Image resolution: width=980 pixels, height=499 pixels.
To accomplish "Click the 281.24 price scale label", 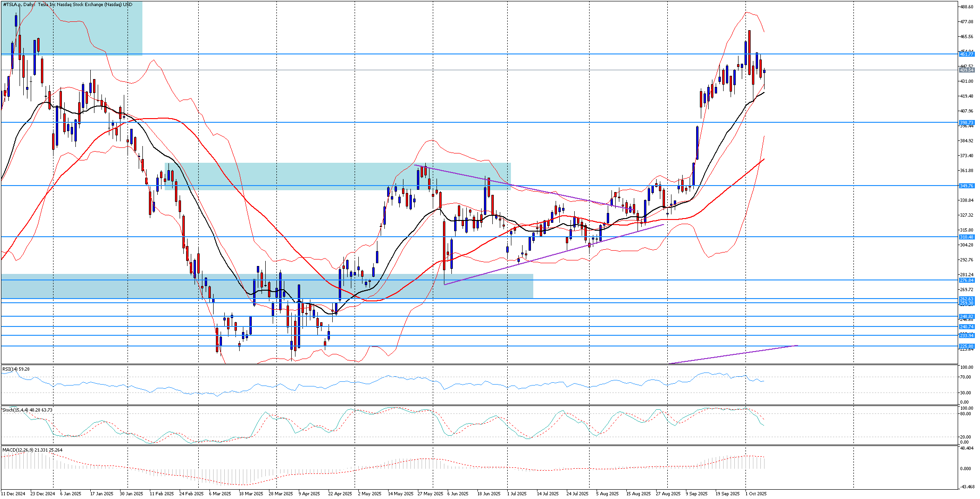I will (967, 275).
